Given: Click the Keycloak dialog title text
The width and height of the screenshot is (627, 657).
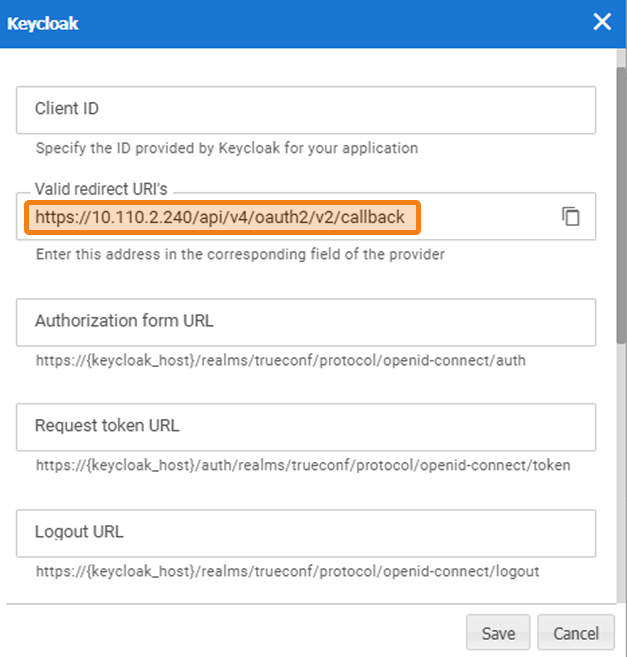Looking at the screenshot, I should [x=43, y=23].
